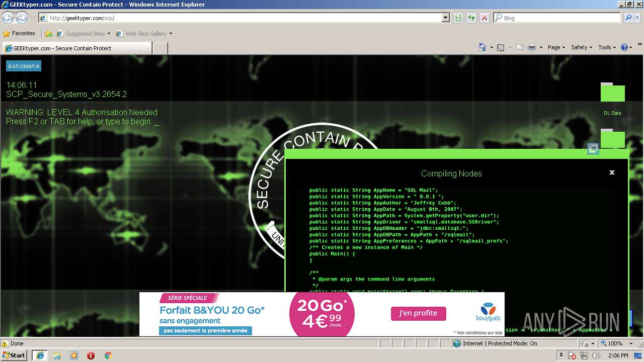Open Windows Media Player from the taskbar

[x=74, y=355]
